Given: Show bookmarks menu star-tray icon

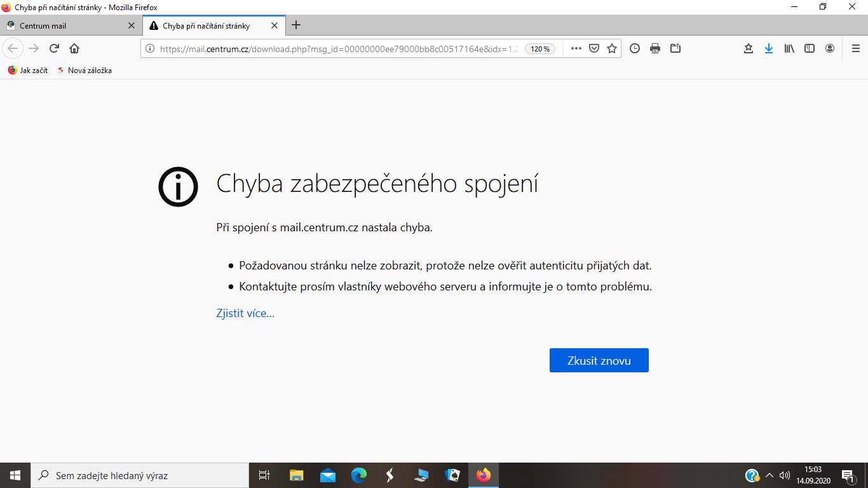Looking at the screenshot, I should tap(749, 48).
